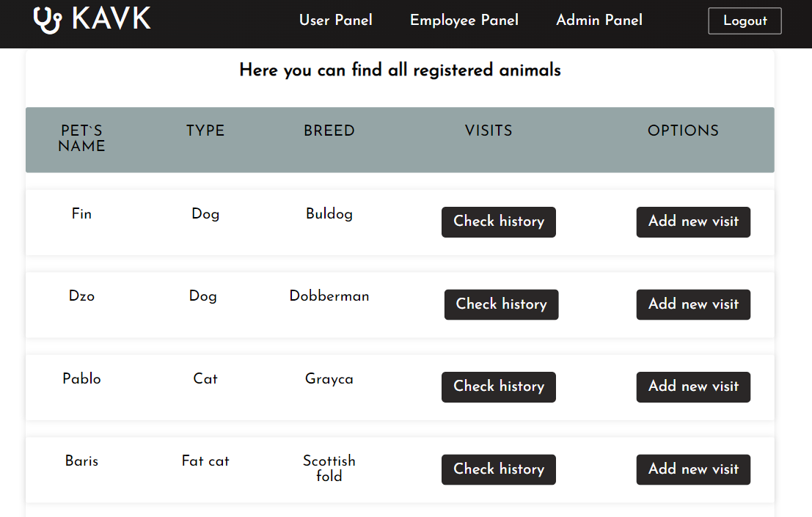Screen dimensions: 812x517
Task: Sort table by TYPE column header
Action: (205, 131)
